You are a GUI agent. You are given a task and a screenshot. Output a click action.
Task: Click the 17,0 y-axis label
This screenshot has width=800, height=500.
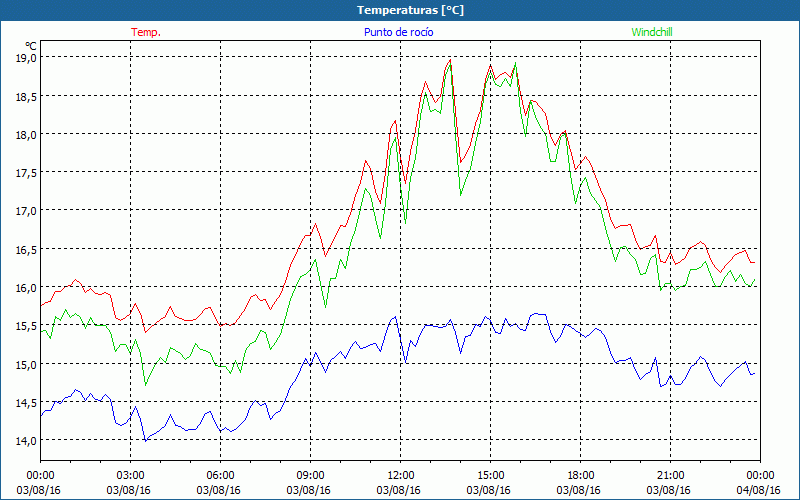[x=26, y=211]
